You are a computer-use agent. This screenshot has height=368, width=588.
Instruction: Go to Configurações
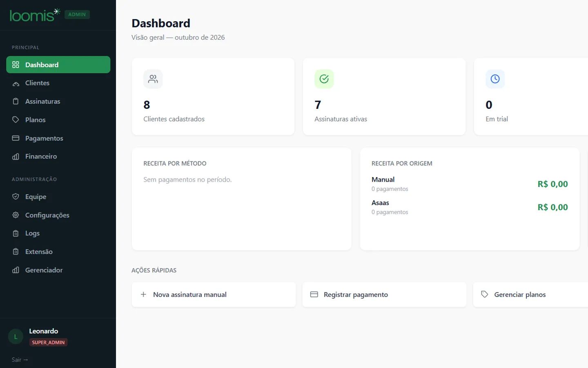click(58, 215)
